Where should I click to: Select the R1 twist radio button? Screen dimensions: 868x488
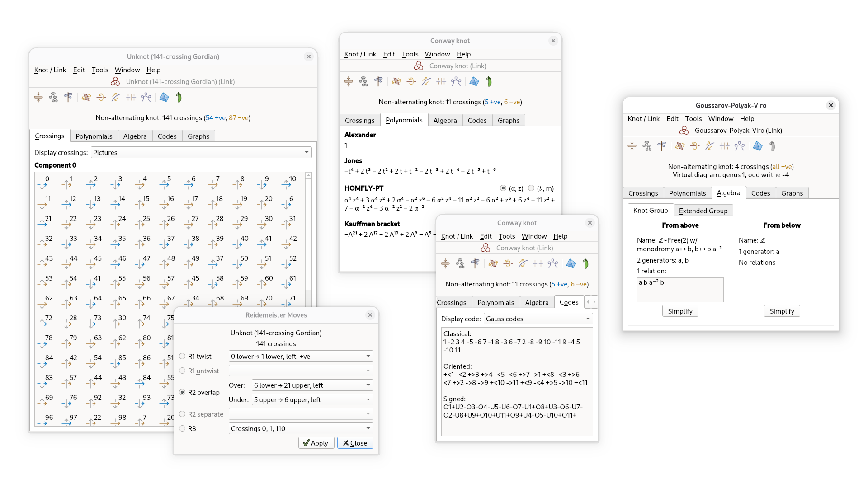point(182,357)
